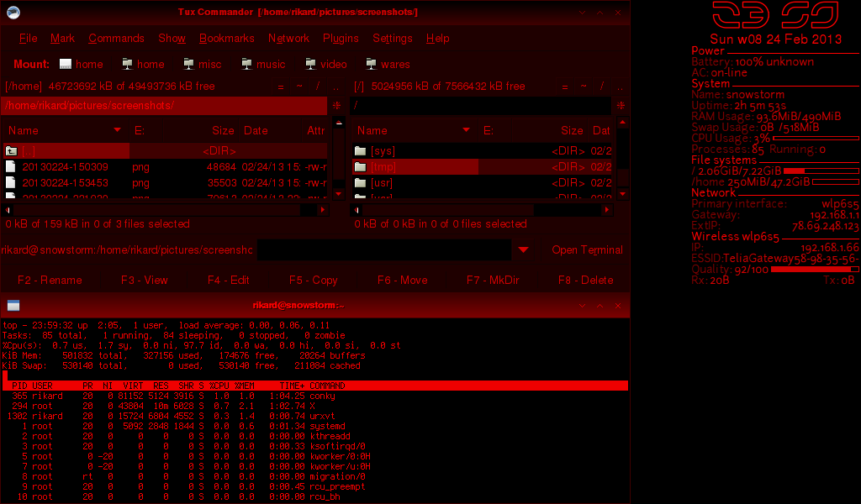Screen dimensions: 861x504
Task: Open bookmarks star beside the root path field
Action: (x=621, y=105)
